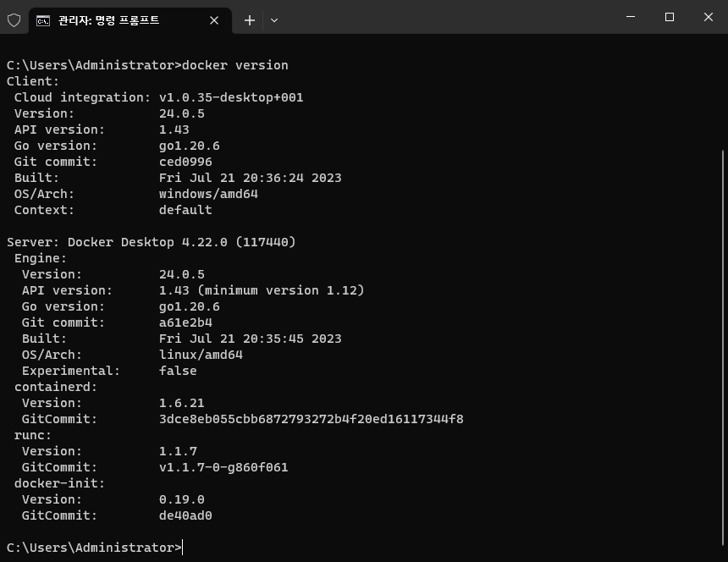Click 'Fri Jul 21 20:36:24 2023' build date
Screen dimensions: 728x562
[251, 178]
